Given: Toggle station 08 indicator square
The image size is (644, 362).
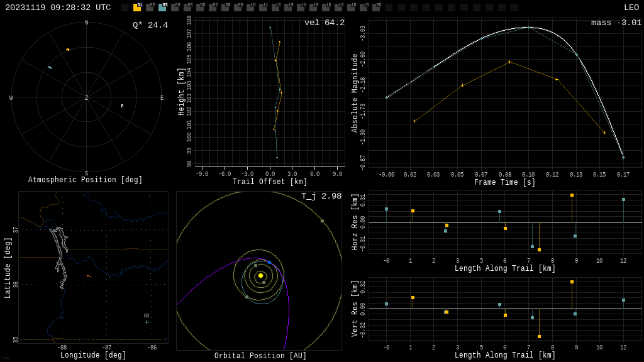Looking at the screenshot, I should tap(225, 8).
